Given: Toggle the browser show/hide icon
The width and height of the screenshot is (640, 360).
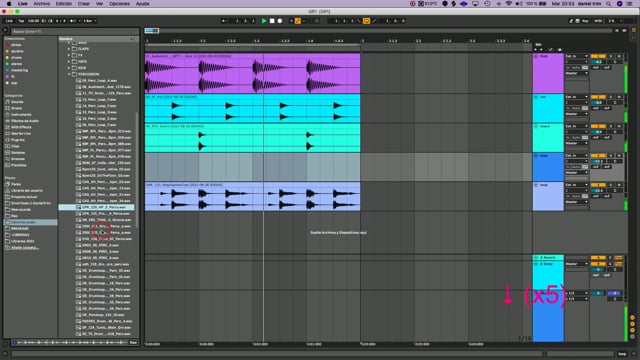Looking at the screenshot, I should click(5, 30).
